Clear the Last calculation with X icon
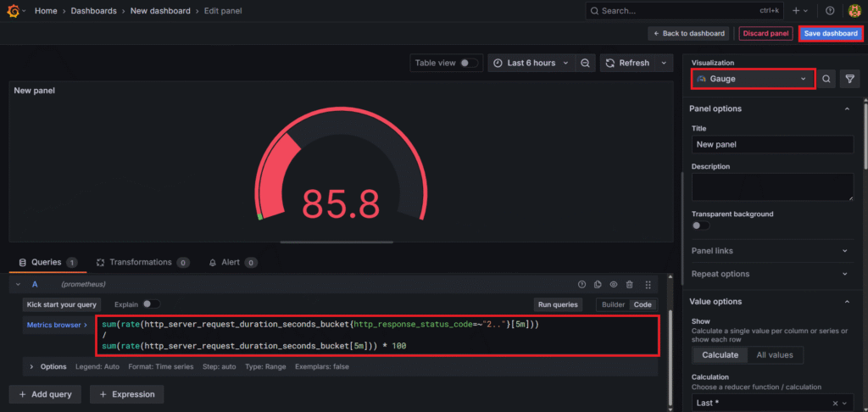Image resolution: width=868 pixels, height=412 pixels. [835, 403]
